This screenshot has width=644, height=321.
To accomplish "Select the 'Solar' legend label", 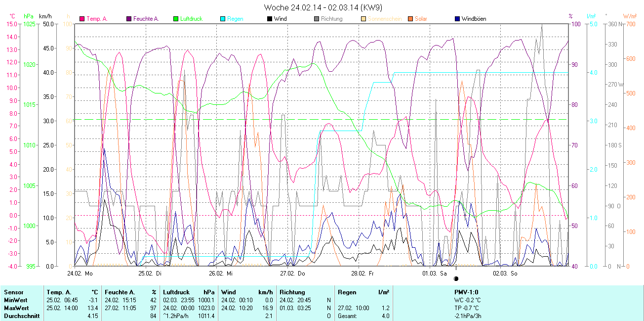I will pos(421,19).
